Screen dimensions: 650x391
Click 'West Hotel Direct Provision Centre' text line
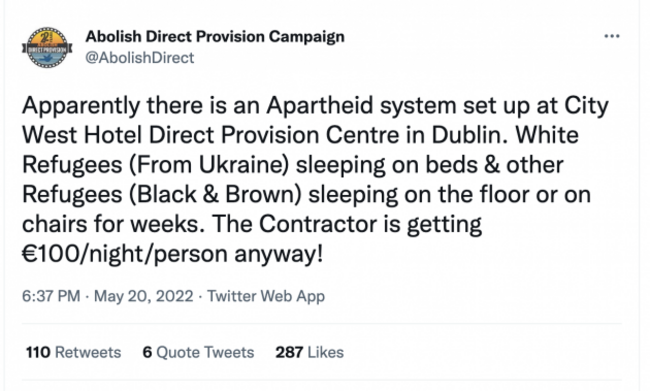(x=300, y=135)
